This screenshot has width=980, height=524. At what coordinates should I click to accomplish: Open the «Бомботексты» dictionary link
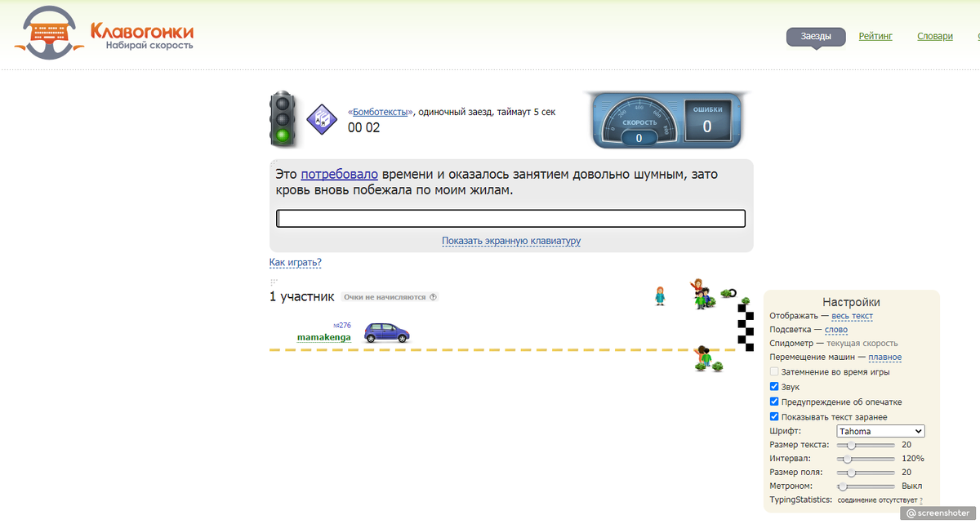[x=381, y=112]
